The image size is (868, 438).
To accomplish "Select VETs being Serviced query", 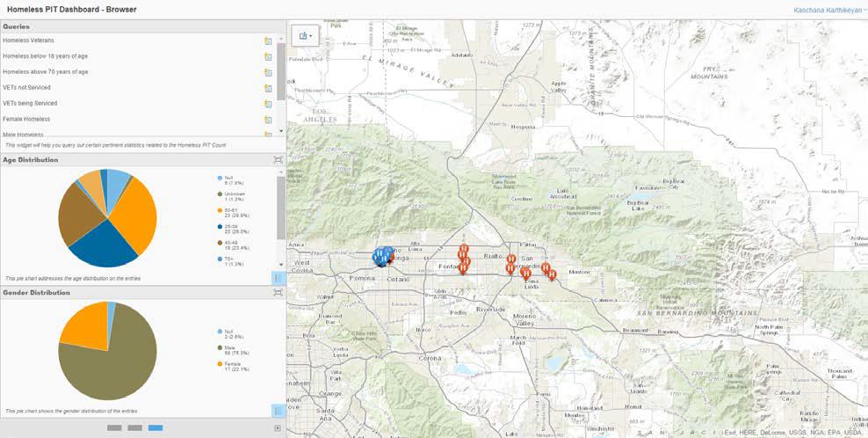I will coord(30,103).
